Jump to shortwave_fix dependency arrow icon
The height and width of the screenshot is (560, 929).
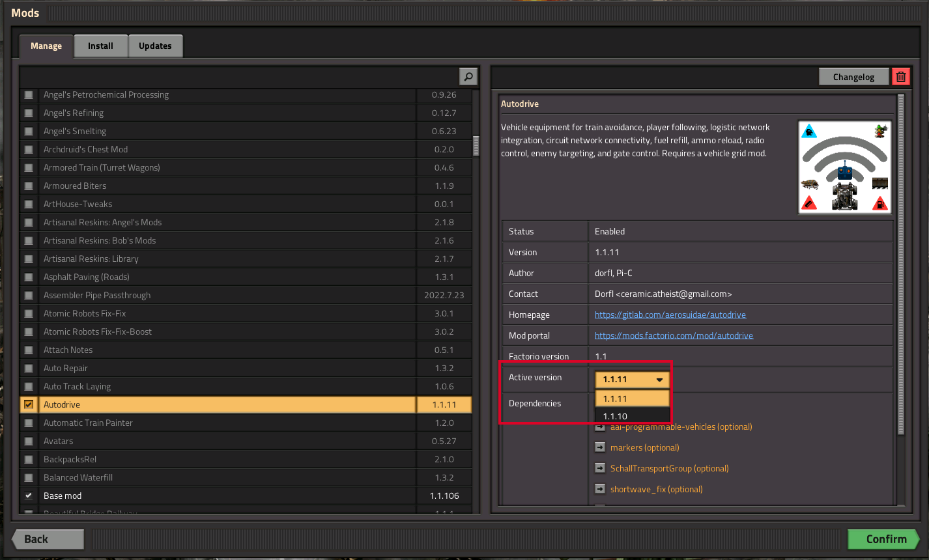600,489
